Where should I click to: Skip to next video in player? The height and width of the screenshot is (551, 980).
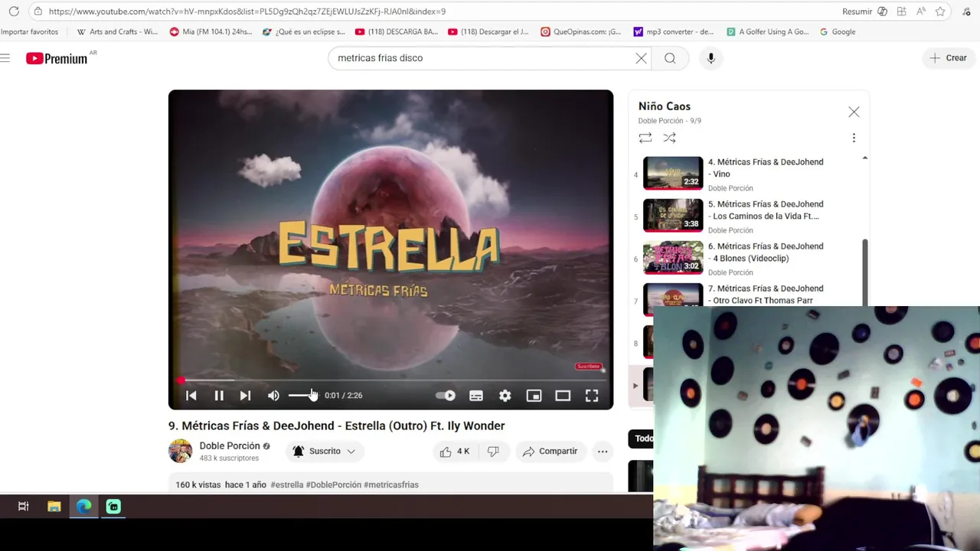245,396
